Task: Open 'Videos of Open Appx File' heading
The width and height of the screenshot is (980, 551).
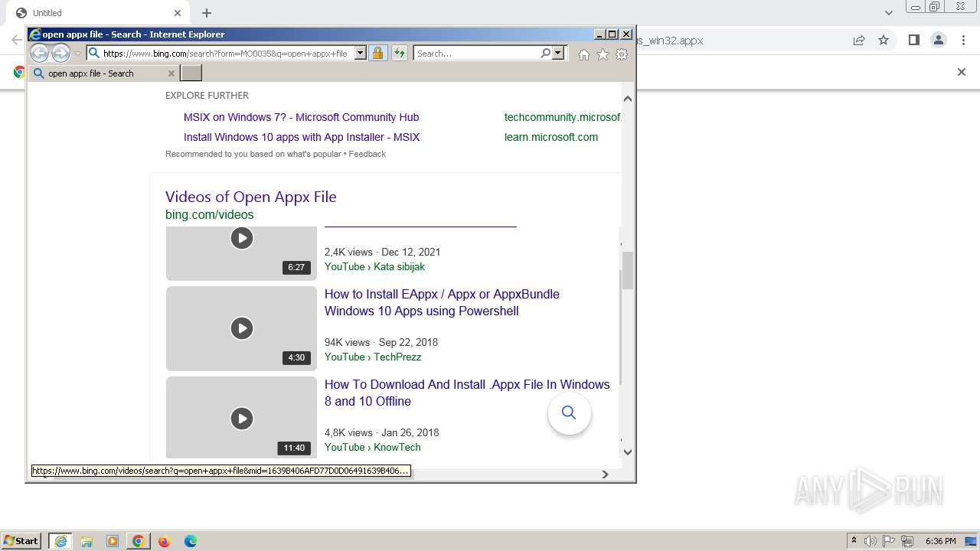Action: [x=250, y=197]
